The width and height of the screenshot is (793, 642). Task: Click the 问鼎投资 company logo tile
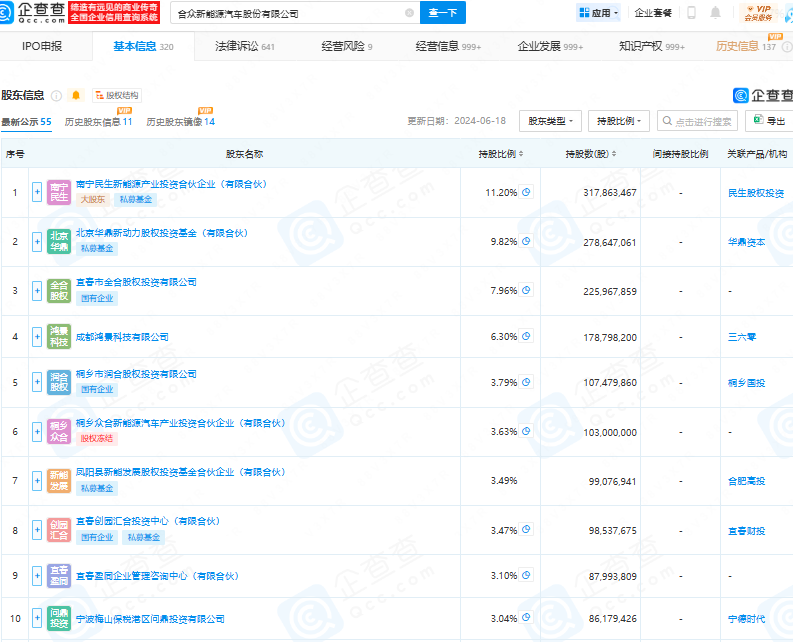pos(59,618)
